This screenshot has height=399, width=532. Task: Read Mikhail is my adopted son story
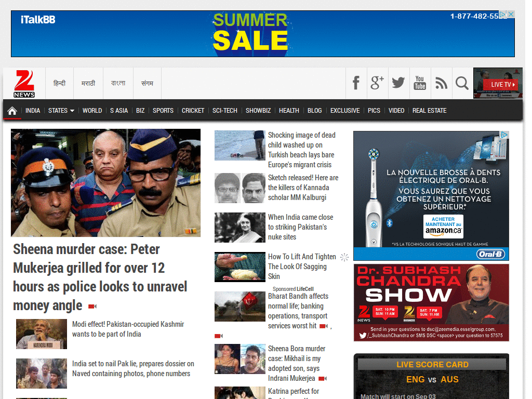(x=297, y=363)
